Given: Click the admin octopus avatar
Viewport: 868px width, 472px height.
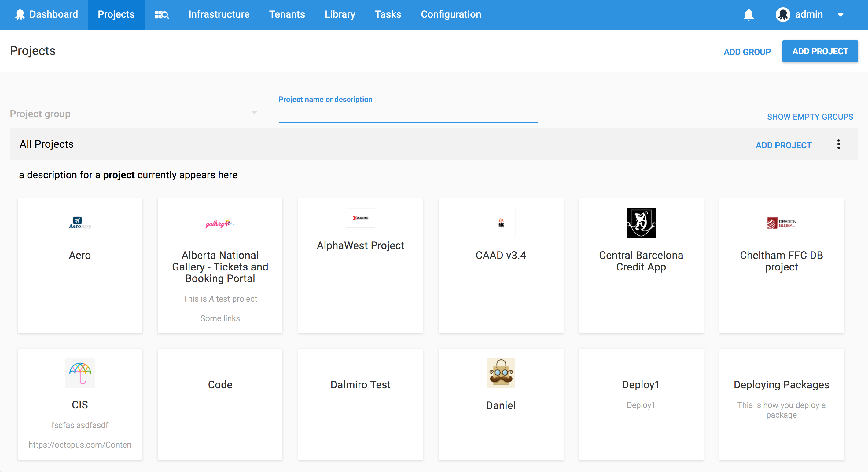Looking at the screenshot, I should click(x=783, y=14).
